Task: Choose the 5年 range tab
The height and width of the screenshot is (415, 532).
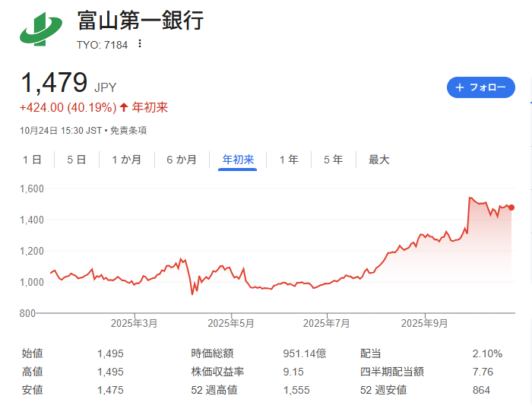Action: pos(333,160)
